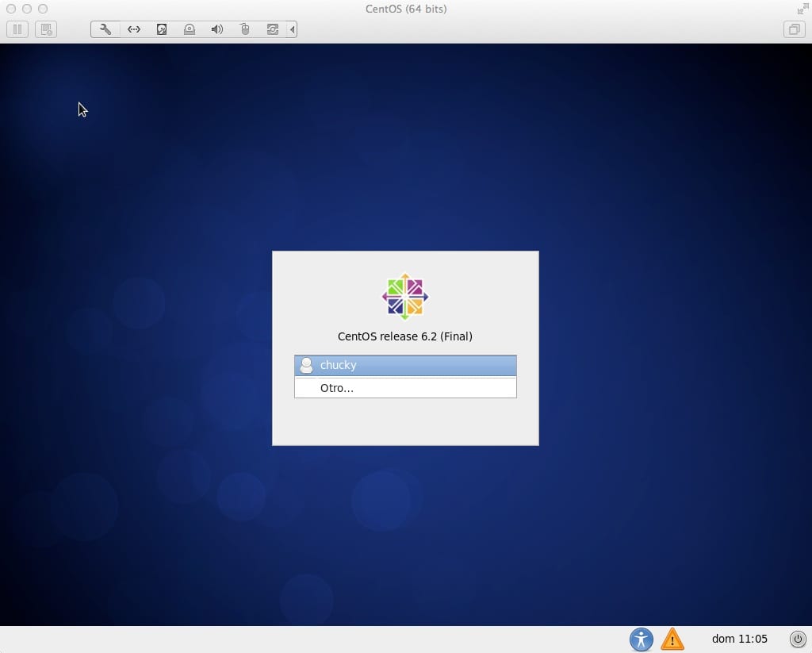Viewport: 812px width, 653px height.
Task: Click the network adapter icon
Action: pyautogui.click(x=133, y=29)
